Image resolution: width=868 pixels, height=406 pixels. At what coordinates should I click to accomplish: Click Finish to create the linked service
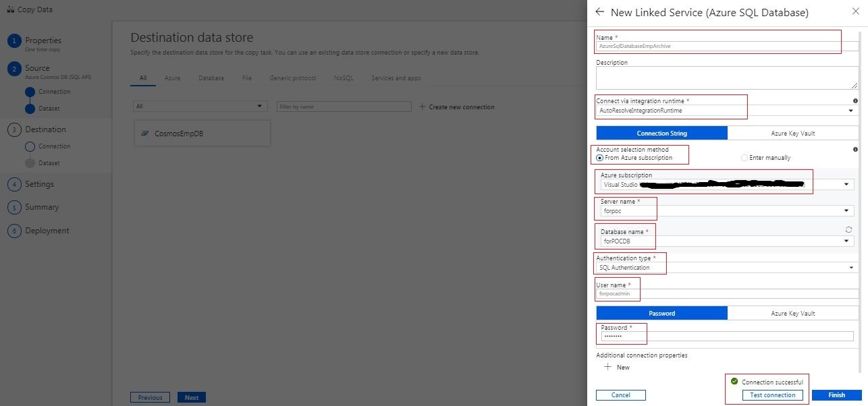836,395
